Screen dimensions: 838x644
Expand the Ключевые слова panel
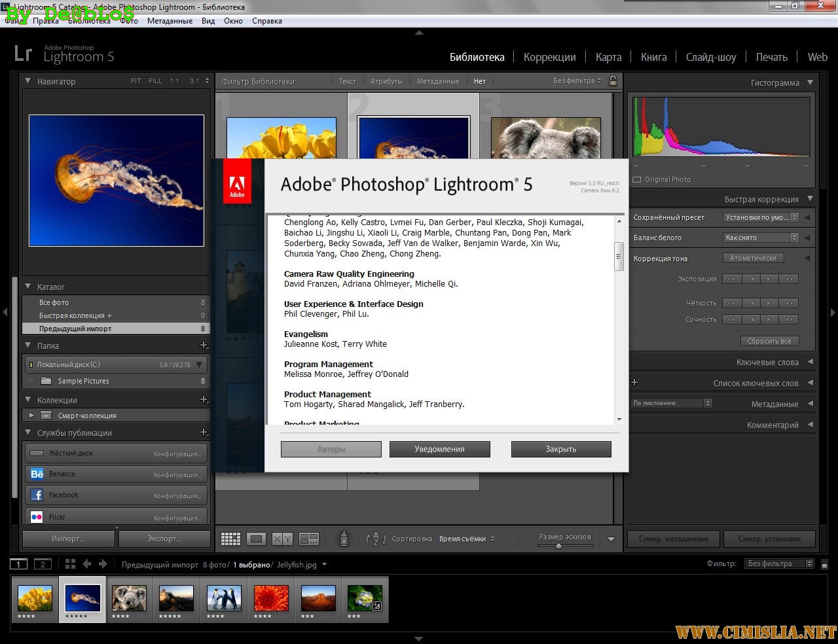click(811, 362)
